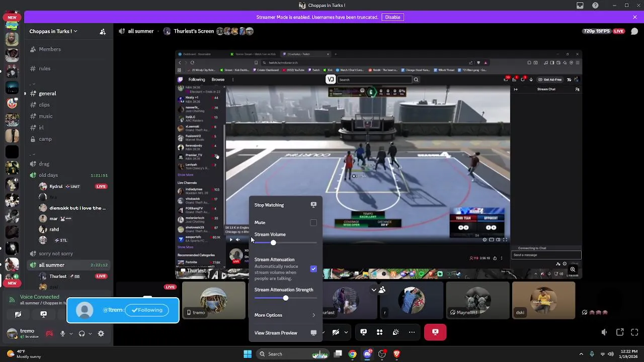Image resolution: width=644 pixels, height=362 pixels.
Task: Mute microphone in the user panel
Action: (62, 333)
